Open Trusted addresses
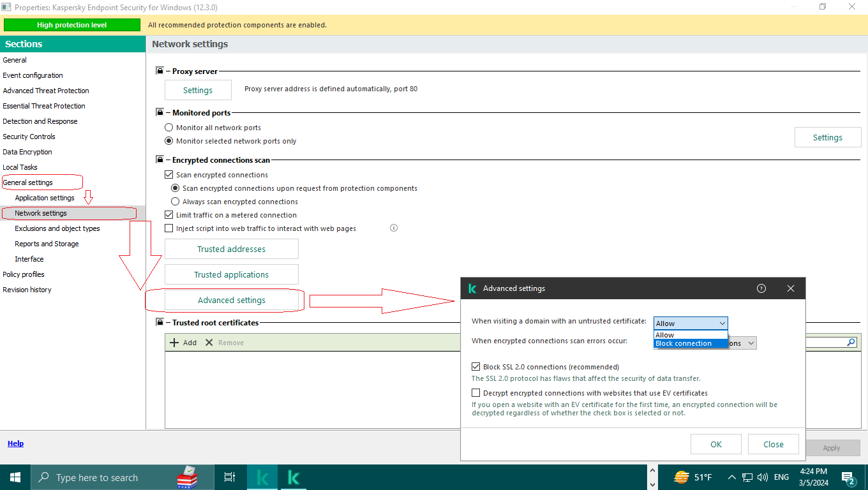The height and width of the screenshot is (490, 868). coord(232,249)
